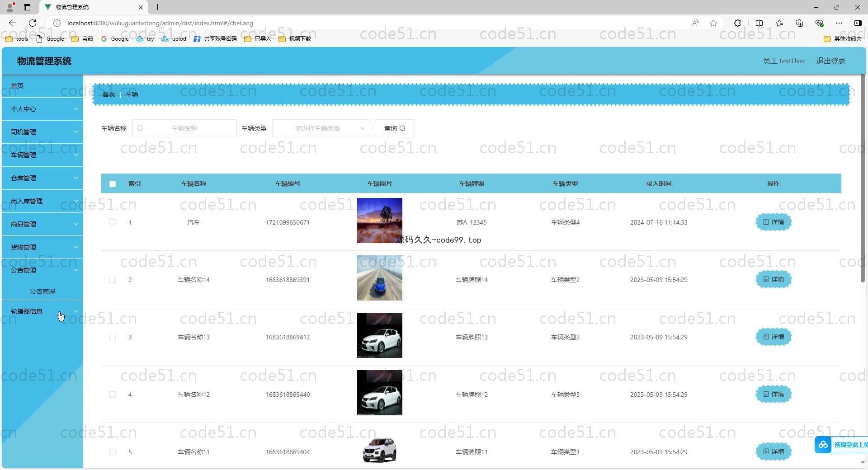Select the 公告管理 submenu item
The image size is (868, 470).
(42, 291)
